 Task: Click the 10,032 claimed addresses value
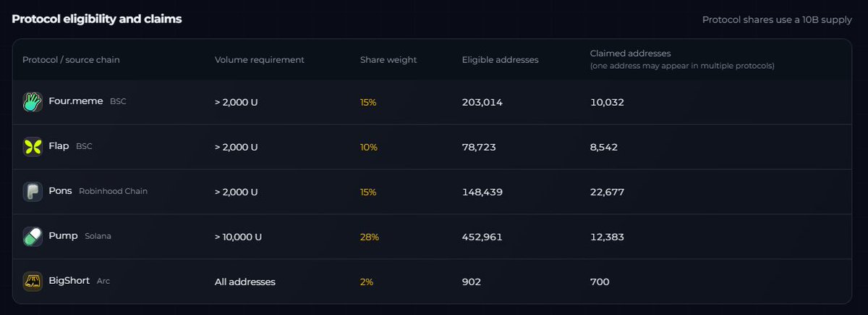click(x=607, y=102)
